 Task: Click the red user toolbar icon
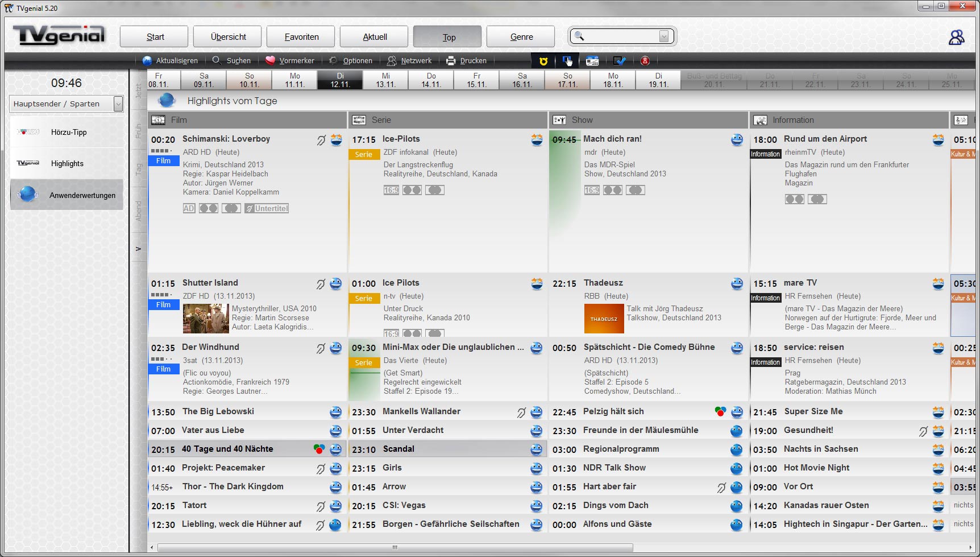[x=645, y=61]
